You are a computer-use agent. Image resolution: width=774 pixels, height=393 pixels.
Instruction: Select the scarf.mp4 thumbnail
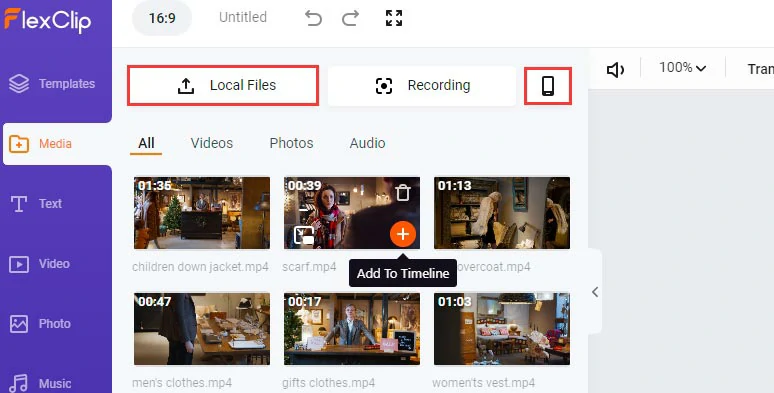(352, 213)
